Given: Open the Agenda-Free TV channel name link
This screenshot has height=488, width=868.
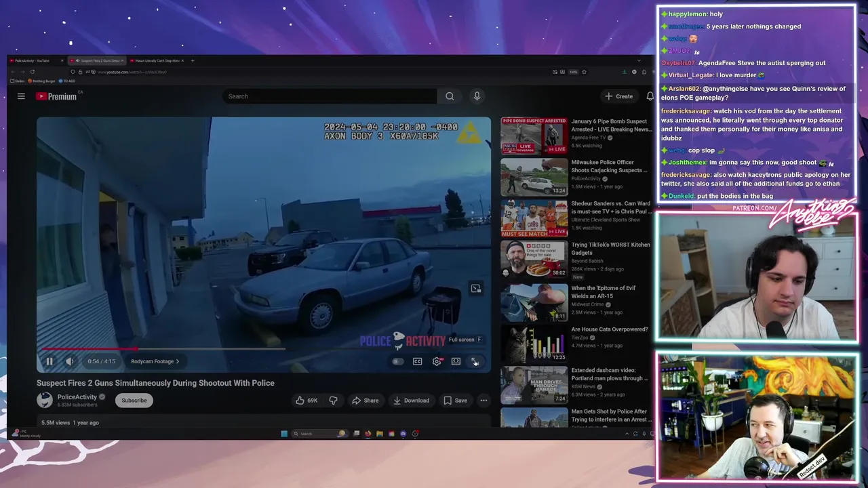Looking at the screenshot, I should point(589,138).
